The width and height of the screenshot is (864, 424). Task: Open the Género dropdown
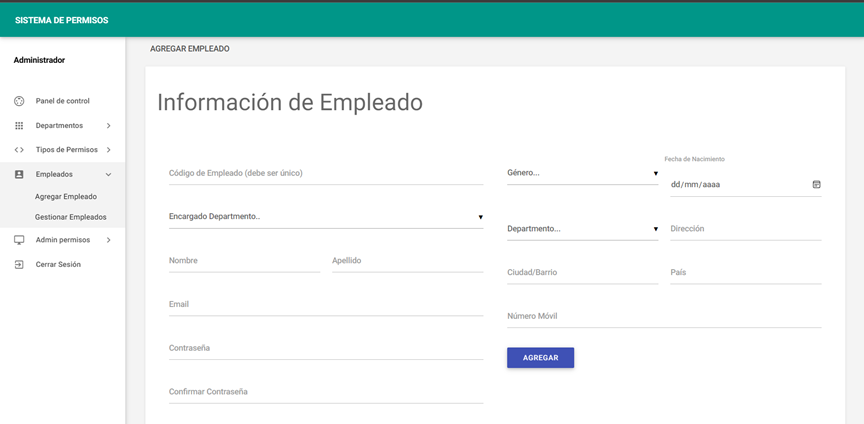coord(582,173)
